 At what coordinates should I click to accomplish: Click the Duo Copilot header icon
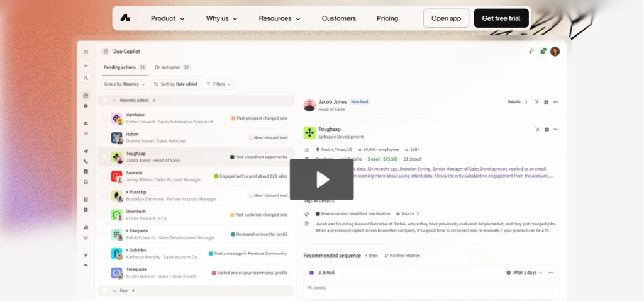(x=106, y=52)
